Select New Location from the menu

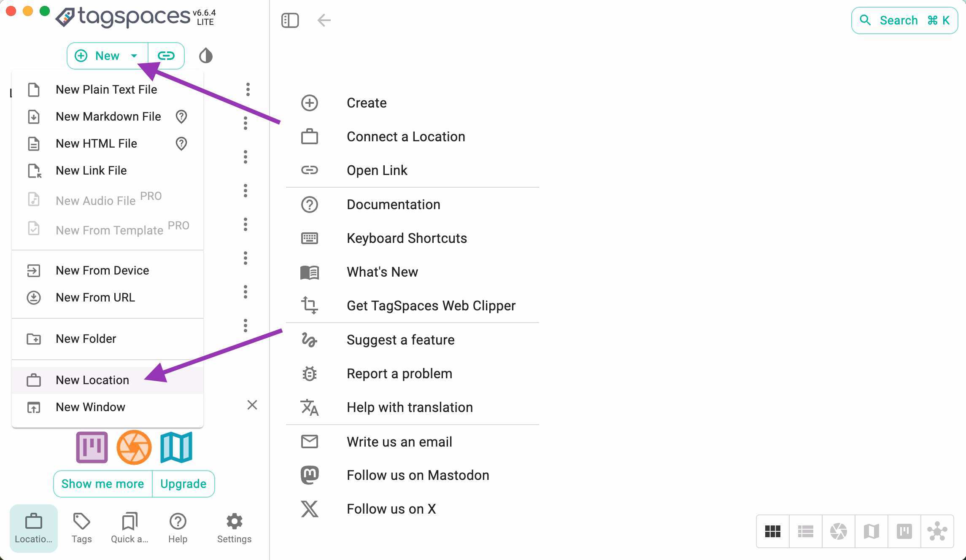(x=93, y=380)
